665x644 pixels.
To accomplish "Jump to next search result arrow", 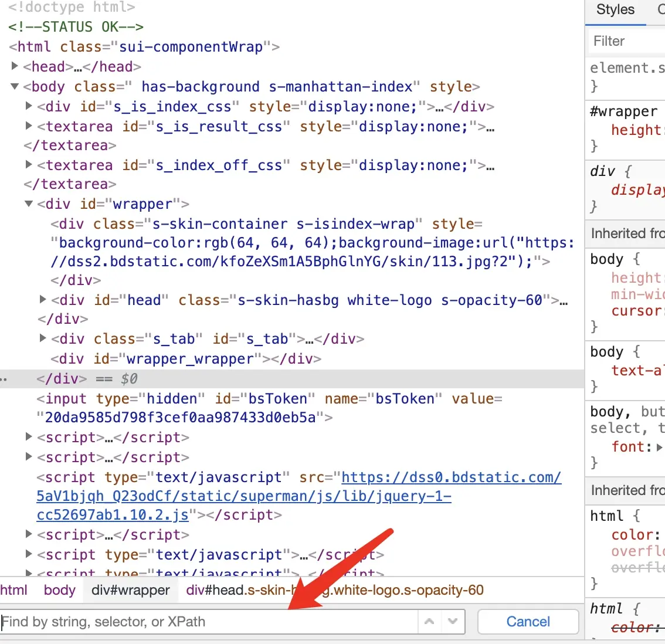I will [453, 622].
